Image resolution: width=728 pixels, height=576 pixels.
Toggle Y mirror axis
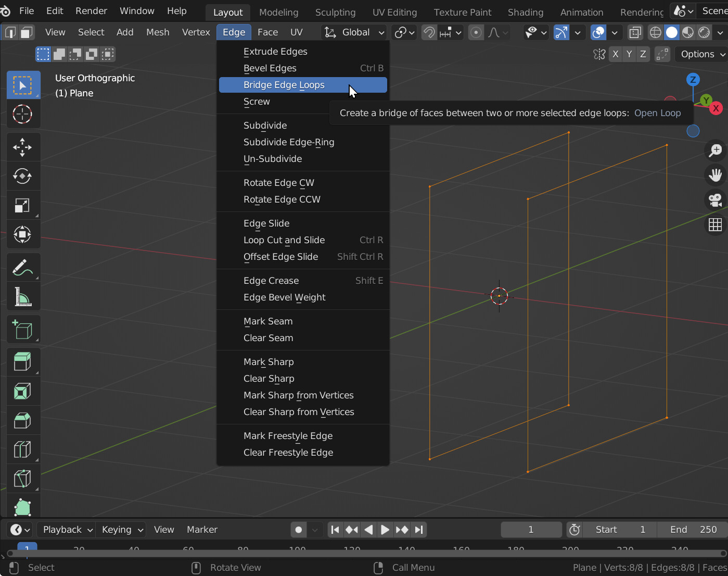click(629, 54)
